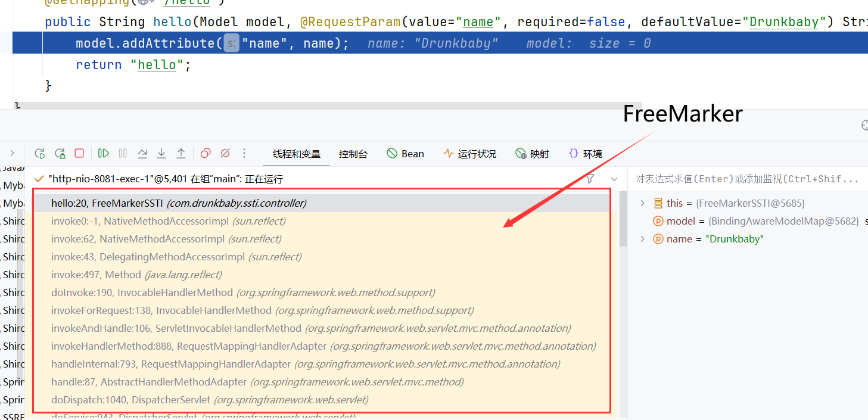Expand the 'this' variable node
The width and height of the screenshot is (868, 420).
[x=642, y=203]
